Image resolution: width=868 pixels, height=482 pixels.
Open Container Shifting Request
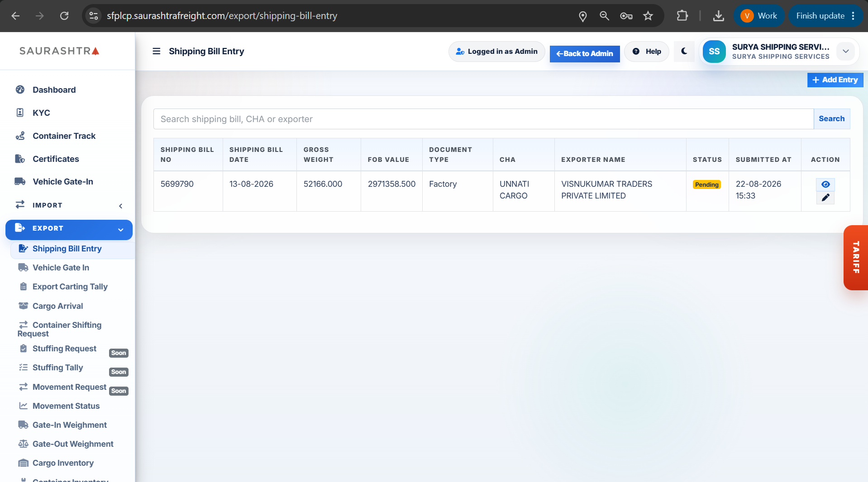59,329
